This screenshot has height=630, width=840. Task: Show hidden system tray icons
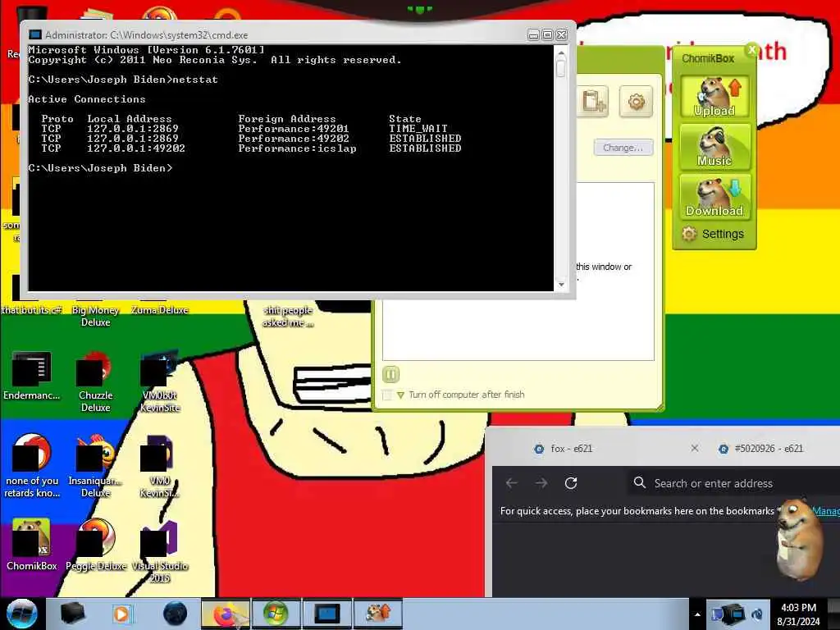697,614
